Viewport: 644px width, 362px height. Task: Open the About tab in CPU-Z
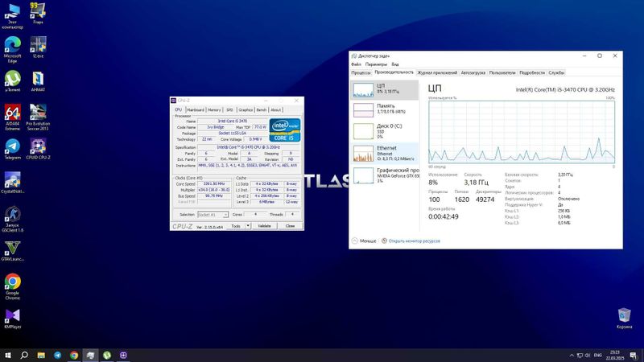(275, 110)
